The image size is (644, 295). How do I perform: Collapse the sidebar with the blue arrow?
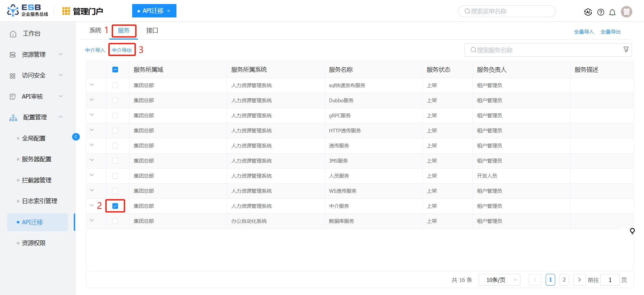76,137
